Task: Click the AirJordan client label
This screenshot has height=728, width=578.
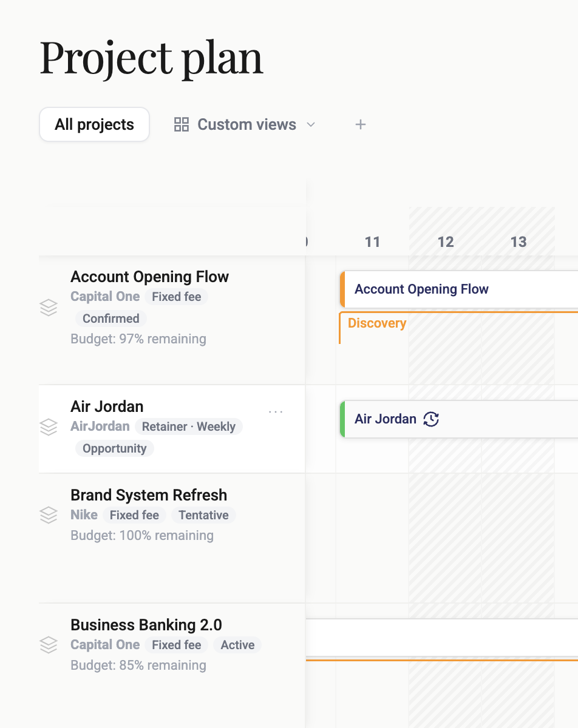Action: [100, 426]
